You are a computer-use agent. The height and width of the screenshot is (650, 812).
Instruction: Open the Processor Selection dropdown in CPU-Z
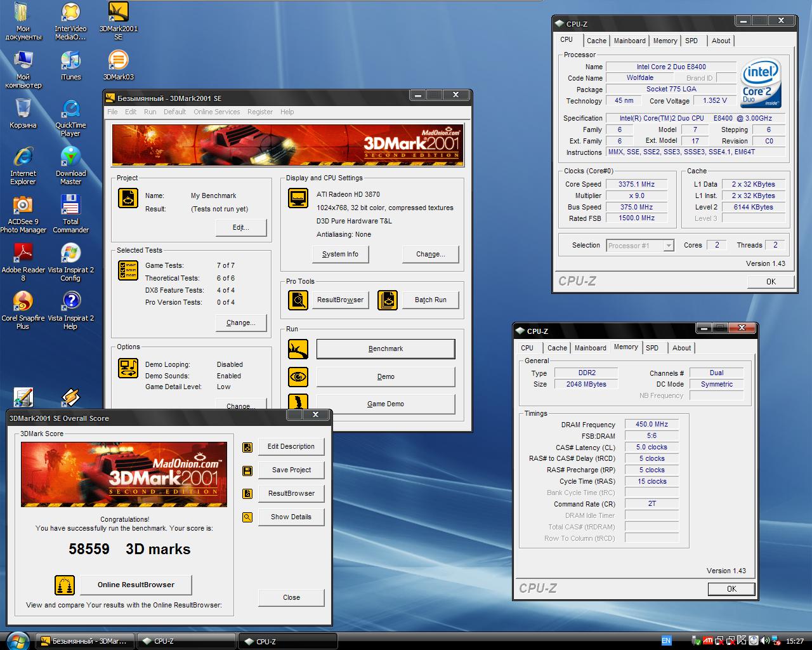tap(669, 246)
